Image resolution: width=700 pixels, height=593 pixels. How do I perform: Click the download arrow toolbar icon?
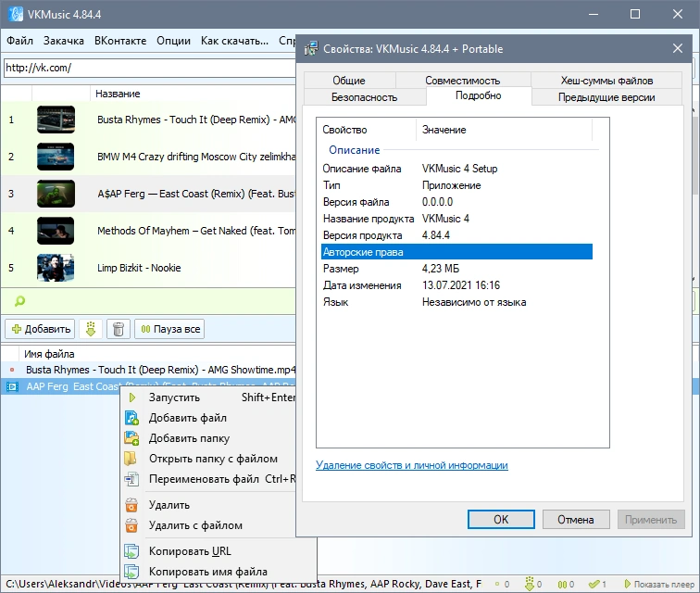[91, 329]
